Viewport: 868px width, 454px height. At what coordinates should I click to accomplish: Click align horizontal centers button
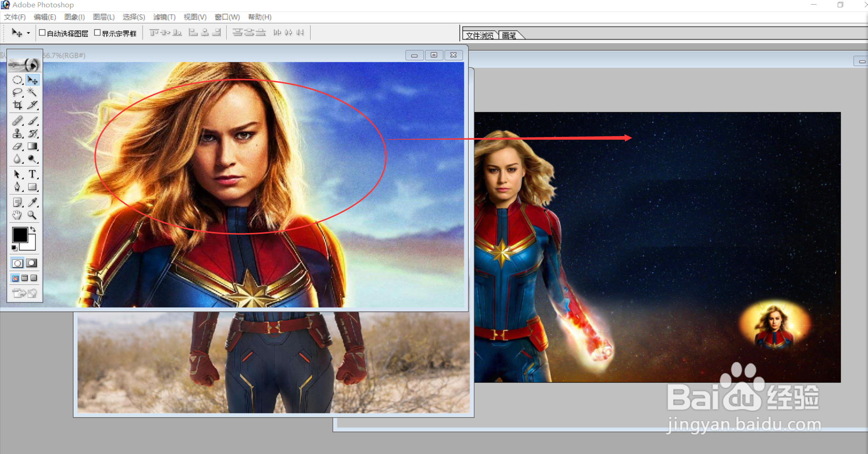205,33
